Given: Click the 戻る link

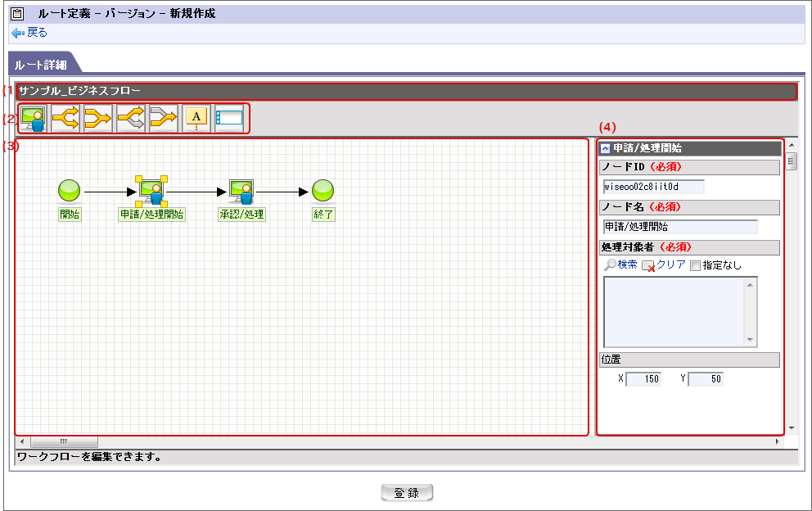Looking at the screenshot, I should point(38,33).
